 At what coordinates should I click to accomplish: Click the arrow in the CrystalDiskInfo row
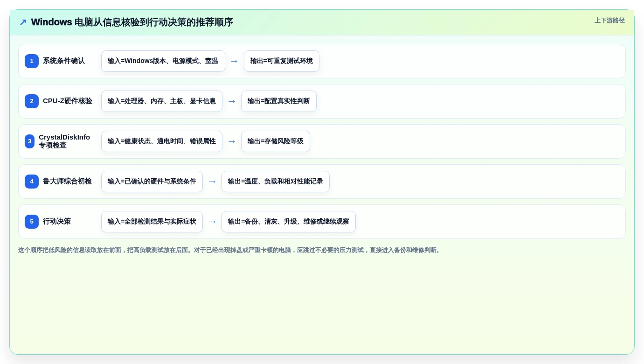pyautogui.click(x=232, y=141)
